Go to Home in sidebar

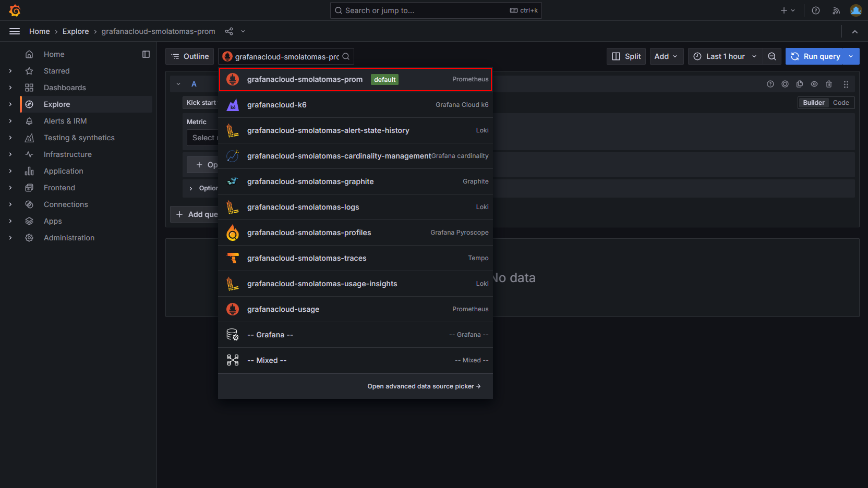point(54,54)
